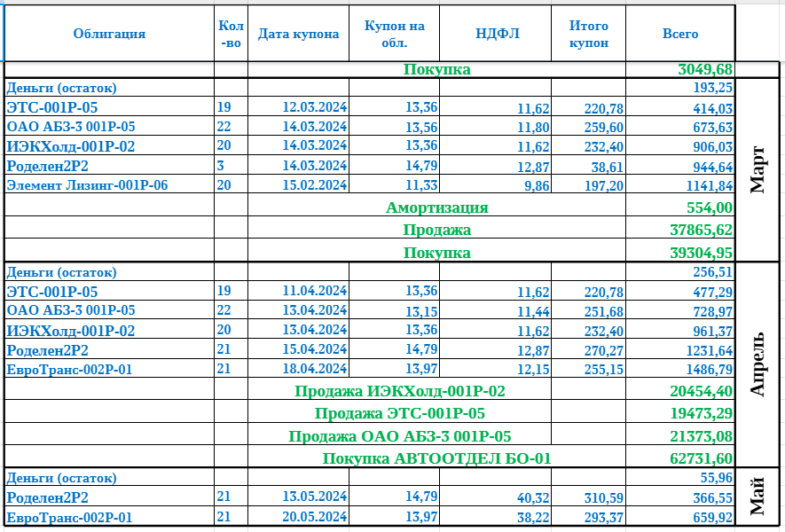The height and width of the screenshot is (532, 785).
Task: Click the Всего column header
Action: 680,34
